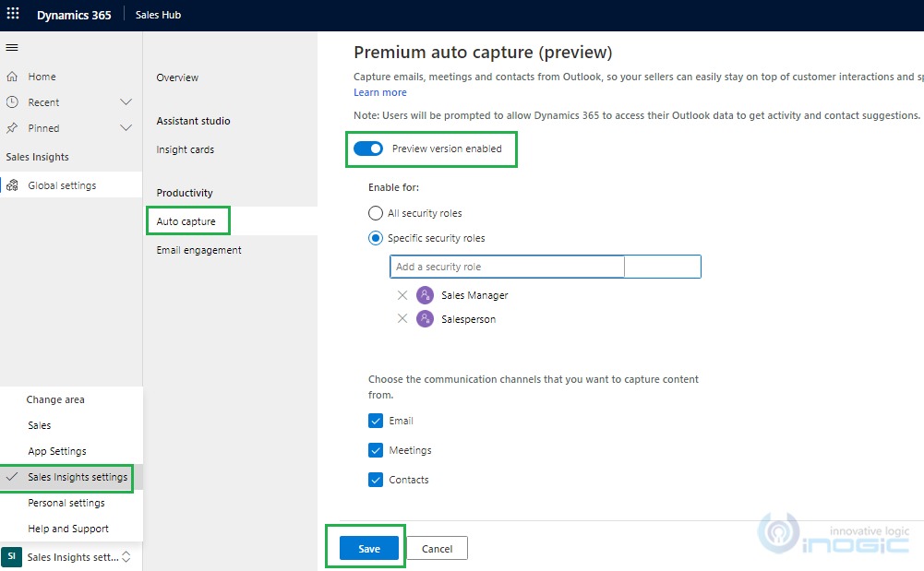Screen dimensions: 924x571
Task: Switch to the Sales area
Action: click(x=40, y=425)
